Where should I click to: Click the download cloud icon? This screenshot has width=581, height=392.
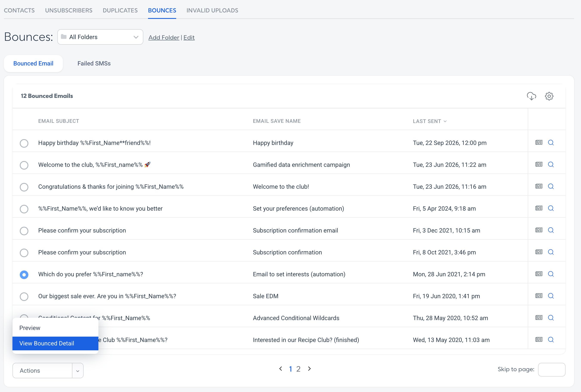coord(531,96)
